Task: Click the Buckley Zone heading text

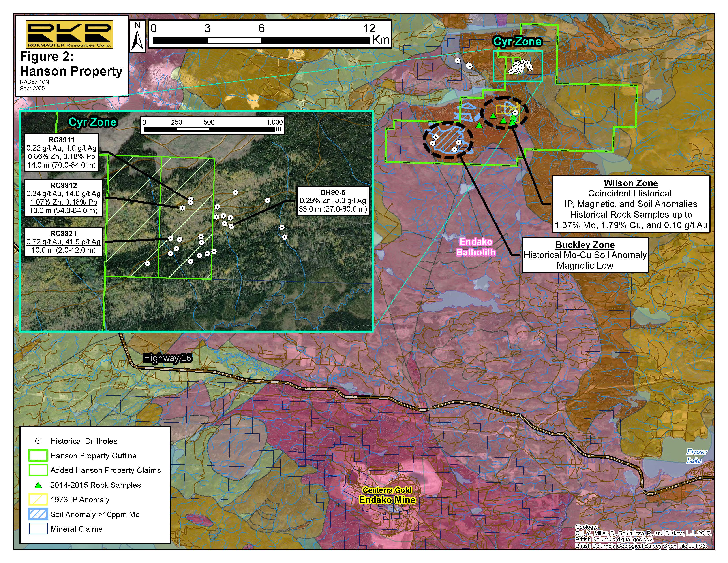Action: (x=585, y=245)
